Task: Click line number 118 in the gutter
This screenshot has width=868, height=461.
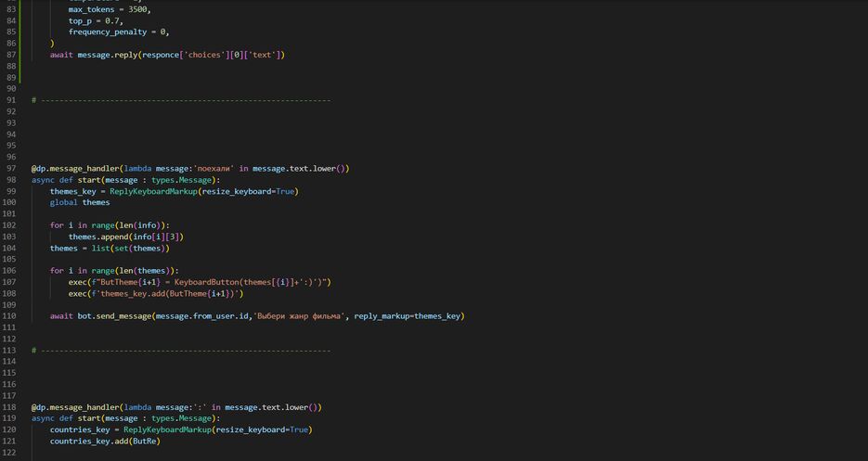Action: (10, 407)
